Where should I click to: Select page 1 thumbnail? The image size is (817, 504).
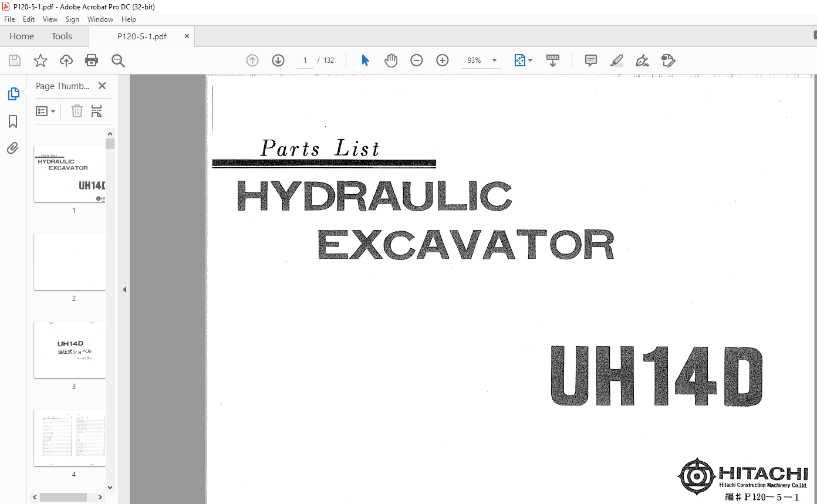click(70, 174)
